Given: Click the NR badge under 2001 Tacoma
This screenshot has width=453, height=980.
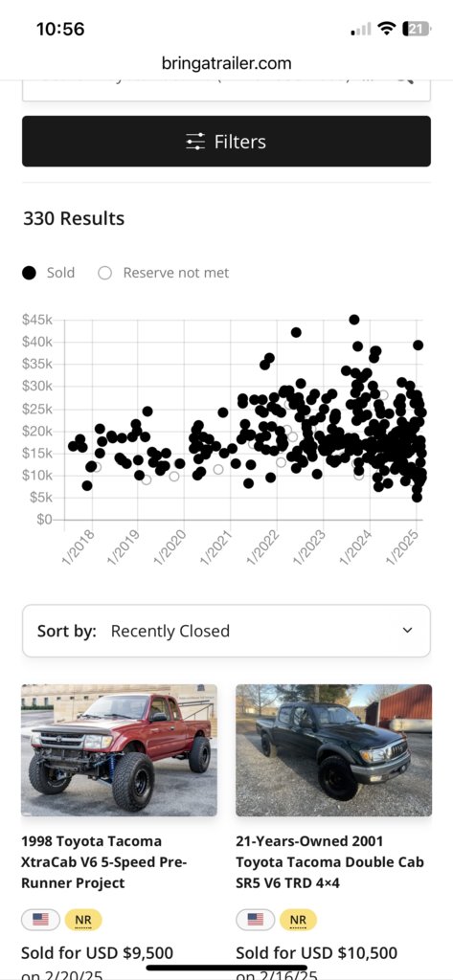Looking at the screenshot, I should (298, 920).
